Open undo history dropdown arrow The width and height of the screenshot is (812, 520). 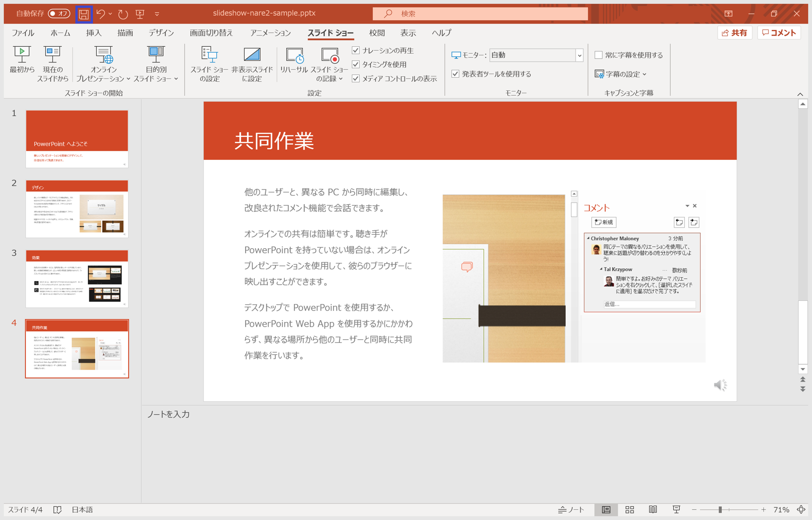[x=110, y=14]
